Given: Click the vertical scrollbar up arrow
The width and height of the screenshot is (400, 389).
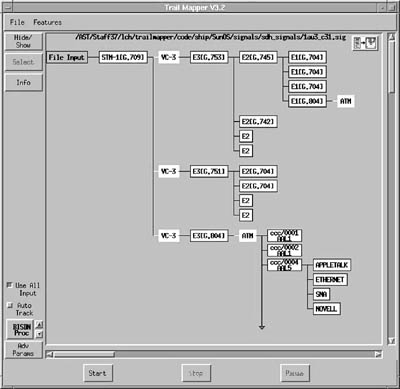Looking at the screenshot, I should click(391, 37).
